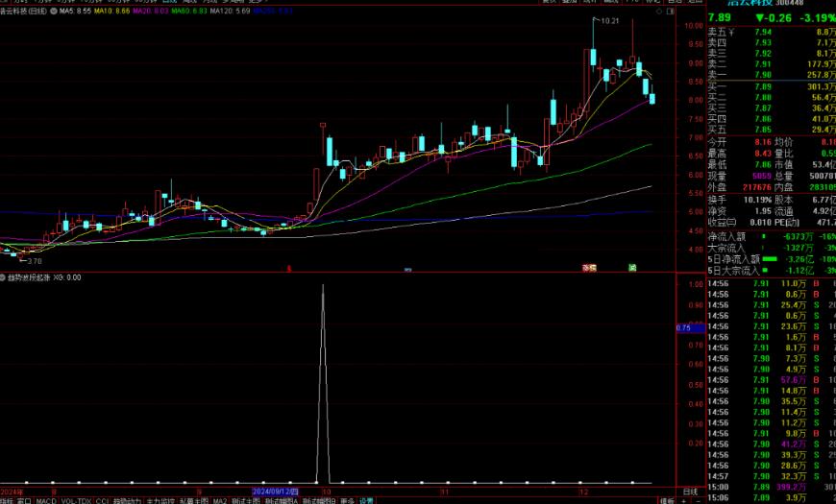Select the 15:06 tick row with 3.9万
The image size is (836, 504).
[772, 497]
